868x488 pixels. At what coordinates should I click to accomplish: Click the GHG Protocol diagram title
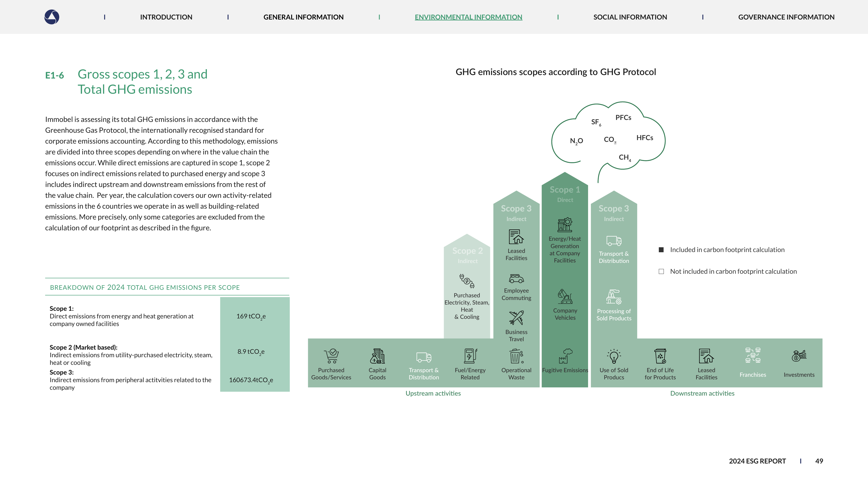pyautogui.click(x=556, y=72)
